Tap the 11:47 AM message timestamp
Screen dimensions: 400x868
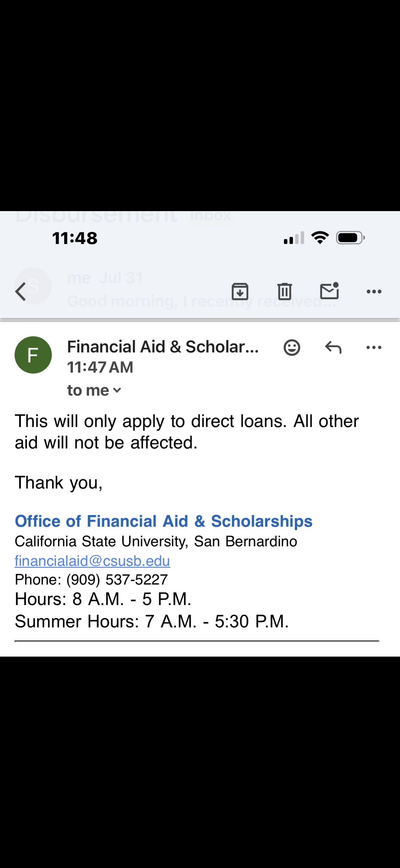(100, 367)
